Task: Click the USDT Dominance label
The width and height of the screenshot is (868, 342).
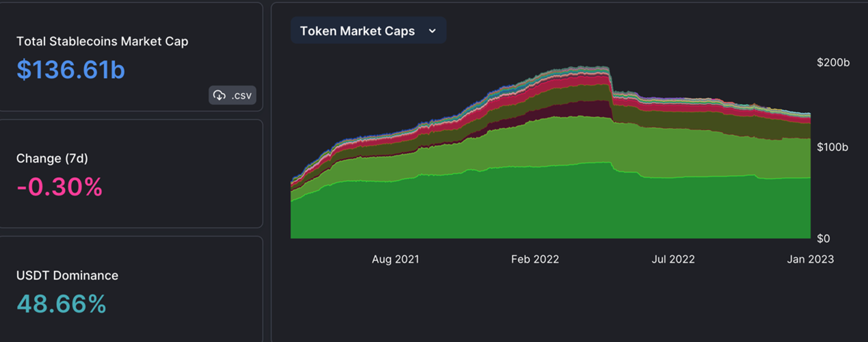Action: tap(67, 275)
